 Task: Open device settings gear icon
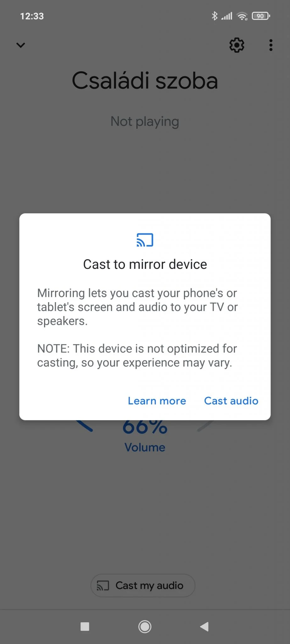pos(237,45)
